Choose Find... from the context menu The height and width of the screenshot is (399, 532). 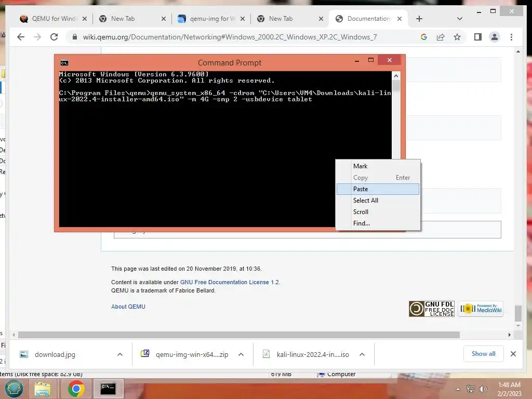click(x=378, y=223)
